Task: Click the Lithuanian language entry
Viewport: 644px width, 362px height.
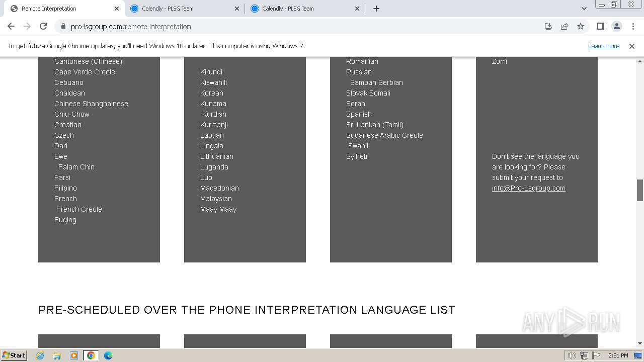Action: tap(217, 156)
